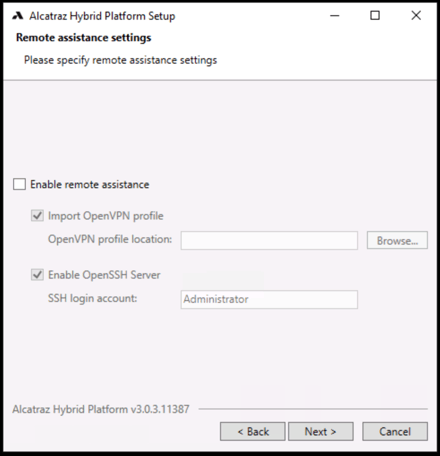Tick the Enable remote assistance checkbox
This screenshot has height=456, width=440.
19,184
